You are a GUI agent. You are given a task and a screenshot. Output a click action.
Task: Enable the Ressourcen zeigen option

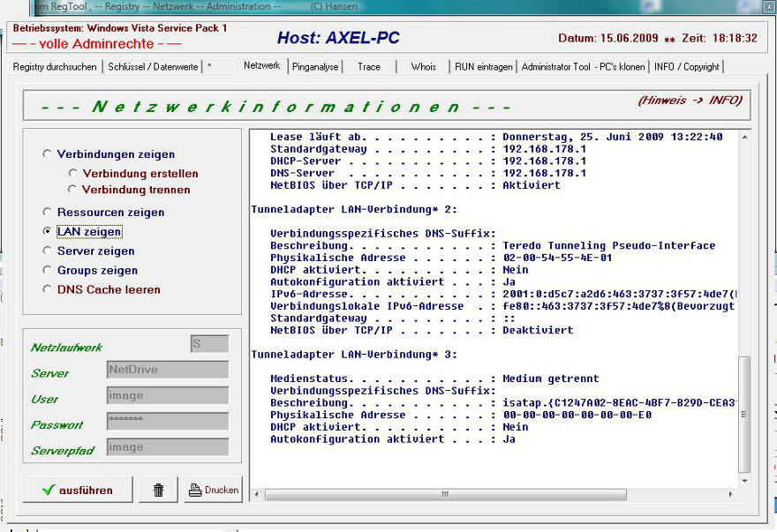(x=48, y=213)
